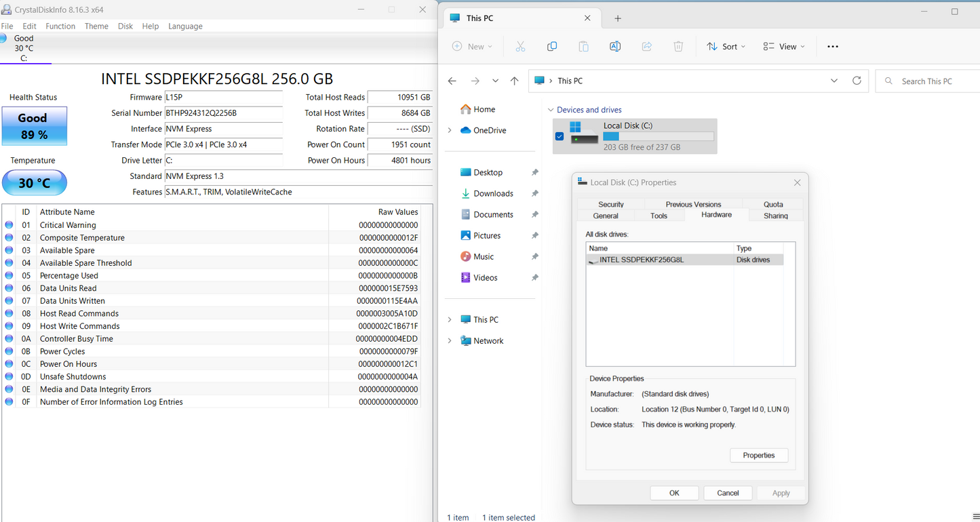Click the pin icon beside Downloads

[535, 193]
